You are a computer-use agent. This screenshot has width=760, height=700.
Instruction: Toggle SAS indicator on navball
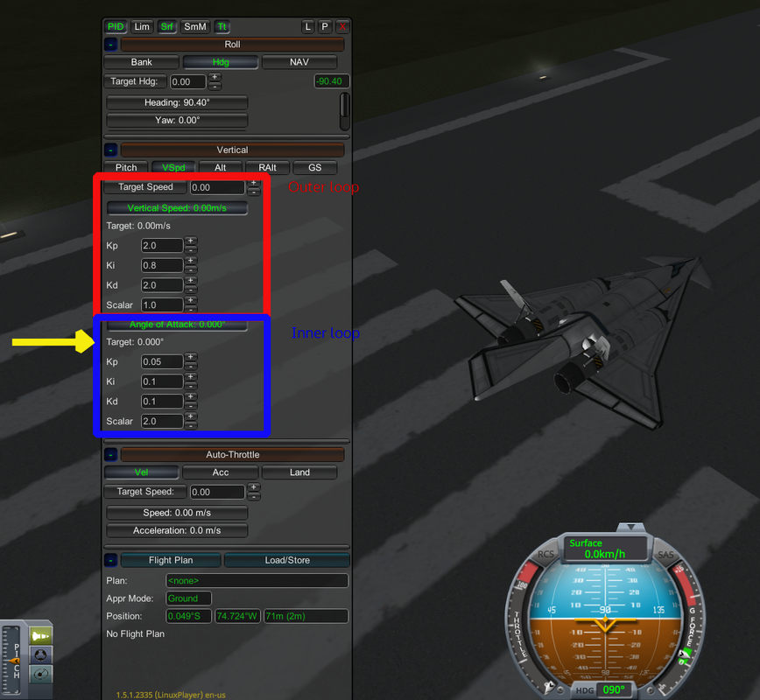pyautogui.click(x=665, y=555)
